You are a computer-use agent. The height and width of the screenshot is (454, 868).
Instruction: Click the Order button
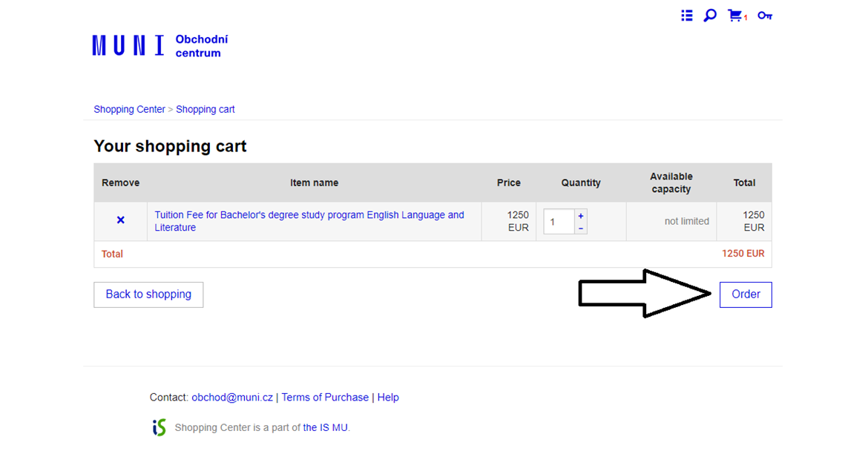746,295
